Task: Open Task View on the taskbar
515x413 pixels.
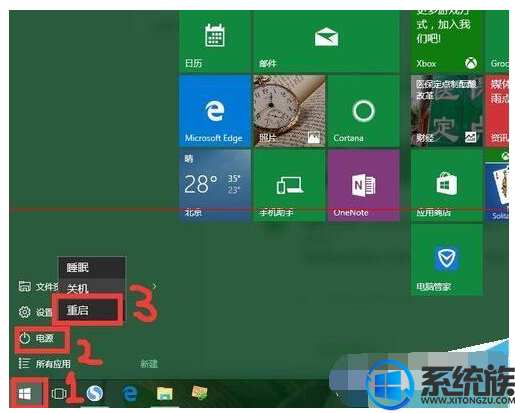Action: tap(59, 394)
